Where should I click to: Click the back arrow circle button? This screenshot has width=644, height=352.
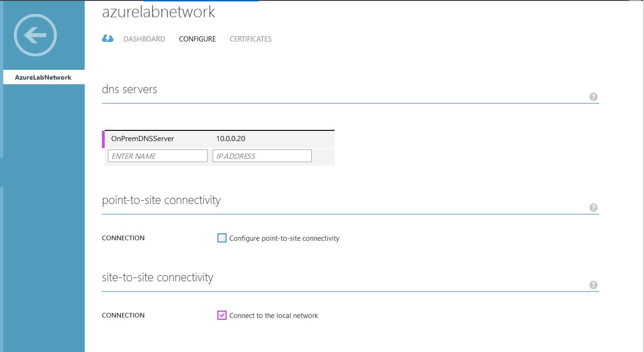(35, 35)
